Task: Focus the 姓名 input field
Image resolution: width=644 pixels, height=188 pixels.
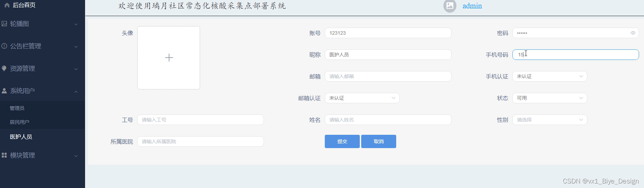Action: click(388, 120)
